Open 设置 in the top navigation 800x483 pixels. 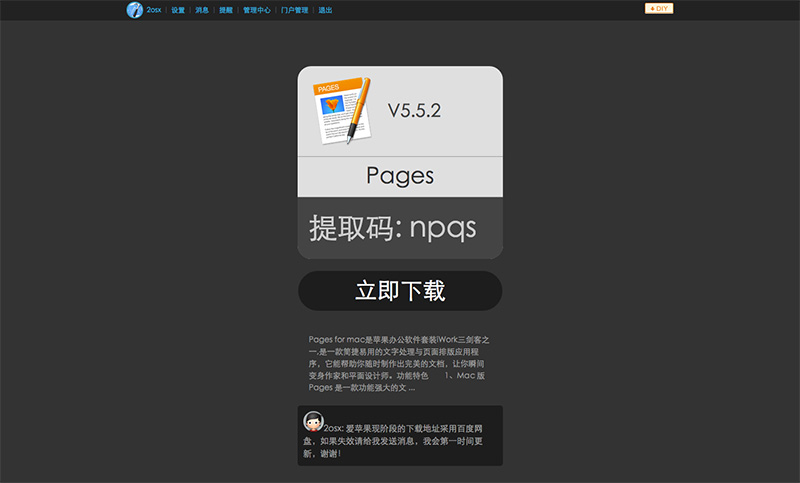pyautogui.click(x=178, y=10)
